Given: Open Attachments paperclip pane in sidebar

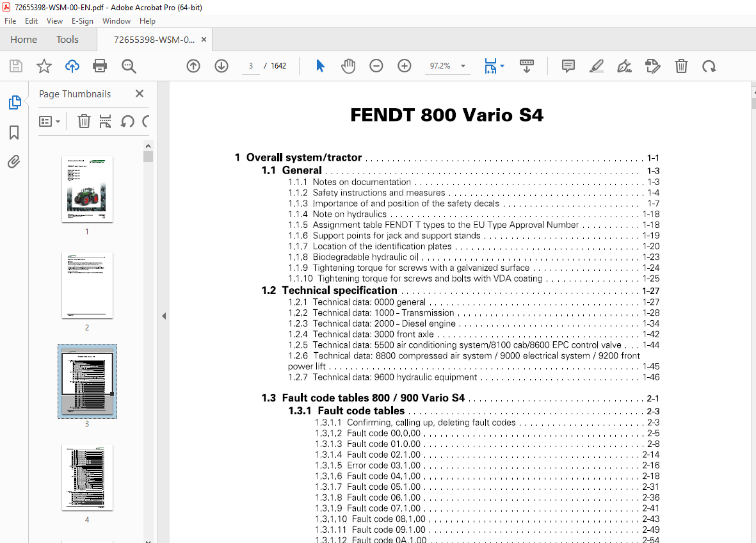Looking at the screenshot, I should (x=14, y=161).
